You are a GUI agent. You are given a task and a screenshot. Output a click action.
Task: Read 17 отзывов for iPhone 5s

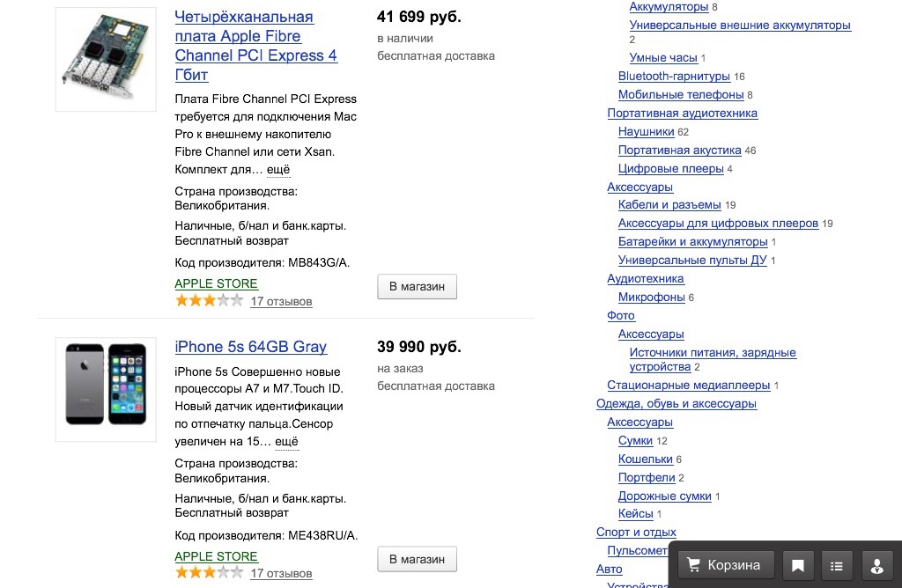click(x=281, y=574)
